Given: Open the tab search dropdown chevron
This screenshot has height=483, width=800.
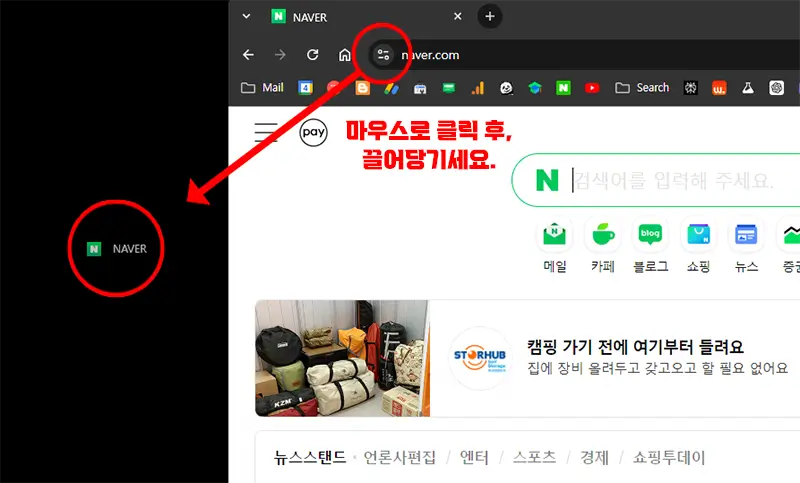Looking at the screenshot, I should click(x=246, y=16).
